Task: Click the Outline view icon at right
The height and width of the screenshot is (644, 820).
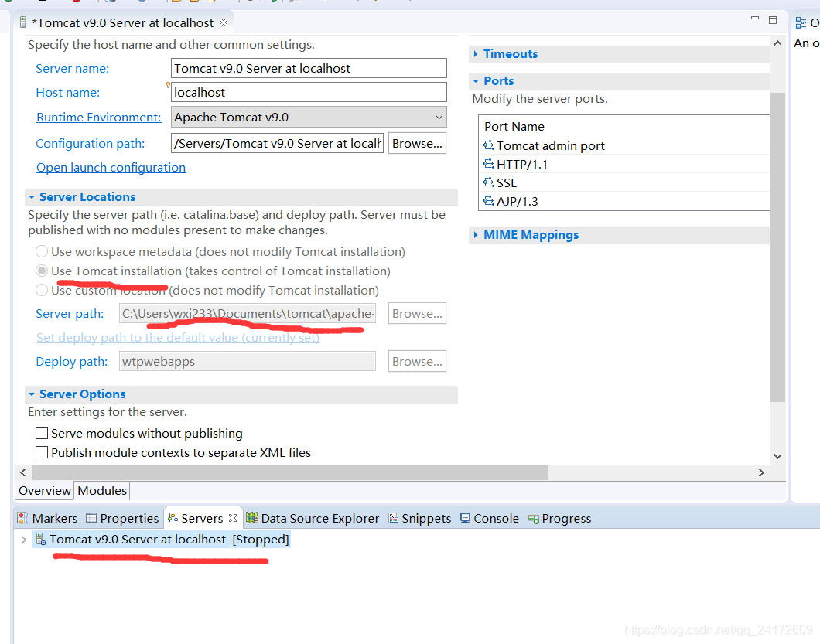Action: [801, 22]
